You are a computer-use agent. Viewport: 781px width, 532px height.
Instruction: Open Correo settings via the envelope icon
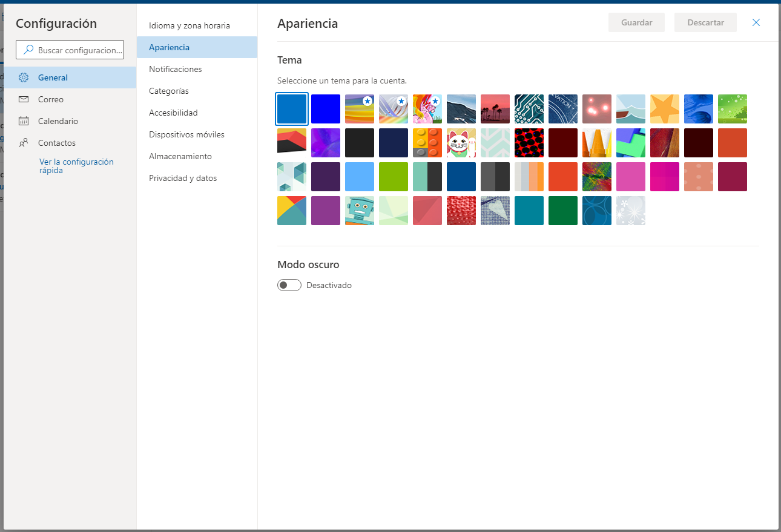click(x=24, y=99)
